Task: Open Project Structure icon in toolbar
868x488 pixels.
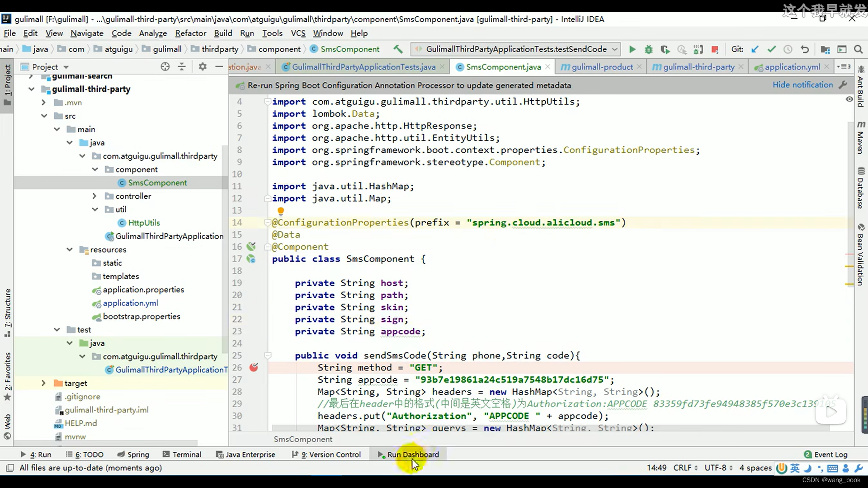Action: pyautogui.click(x=825, y=49)
